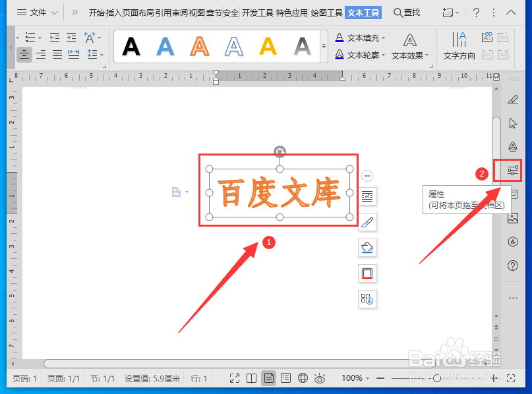Expand the 文件 dropdown arrow

tap(54, 13)
